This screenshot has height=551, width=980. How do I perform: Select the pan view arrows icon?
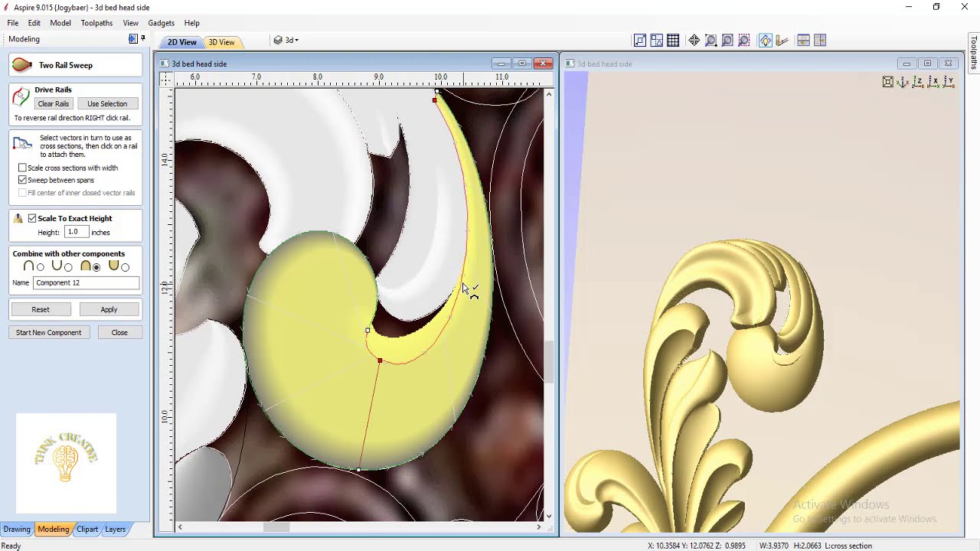point(694,41)
